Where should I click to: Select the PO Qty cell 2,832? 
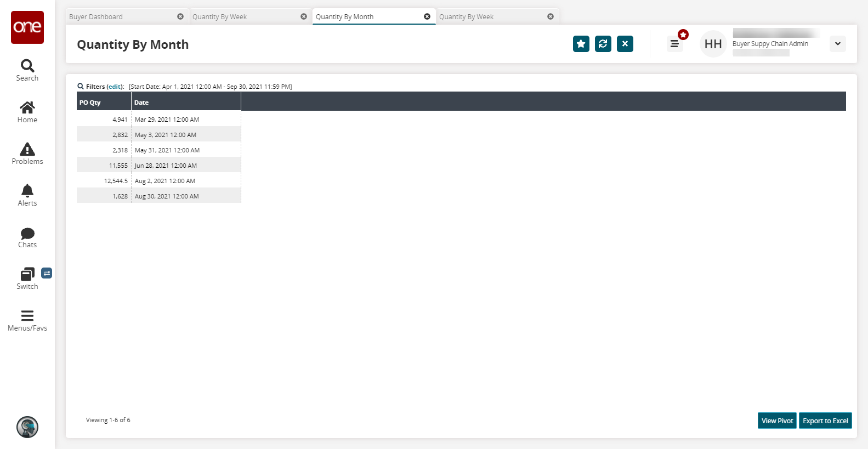[104, 135]
